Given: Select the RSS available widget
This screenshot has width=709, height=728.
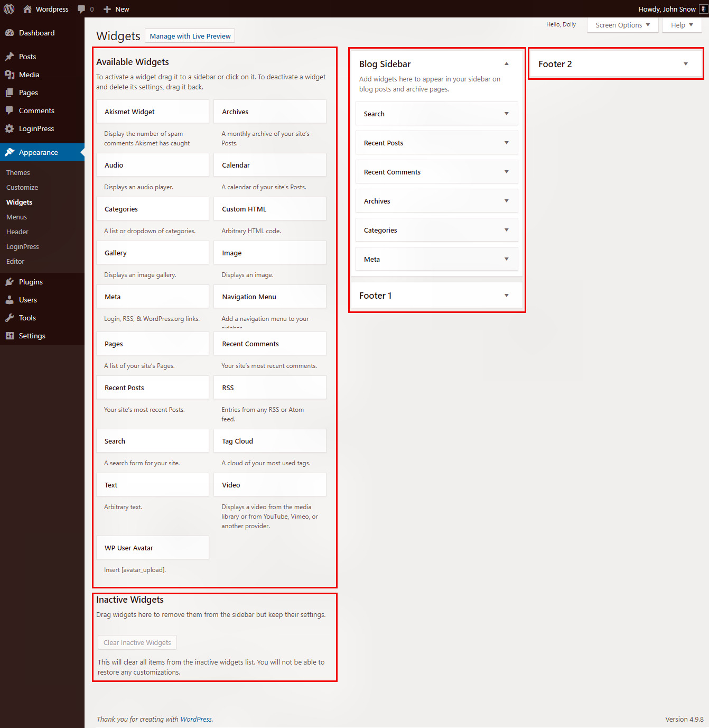Looking at the screenshot, I should pos(270,388).
